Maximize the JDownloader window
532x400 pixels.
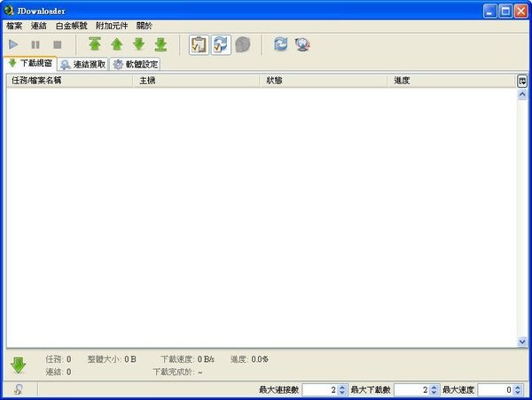point(505,12)
